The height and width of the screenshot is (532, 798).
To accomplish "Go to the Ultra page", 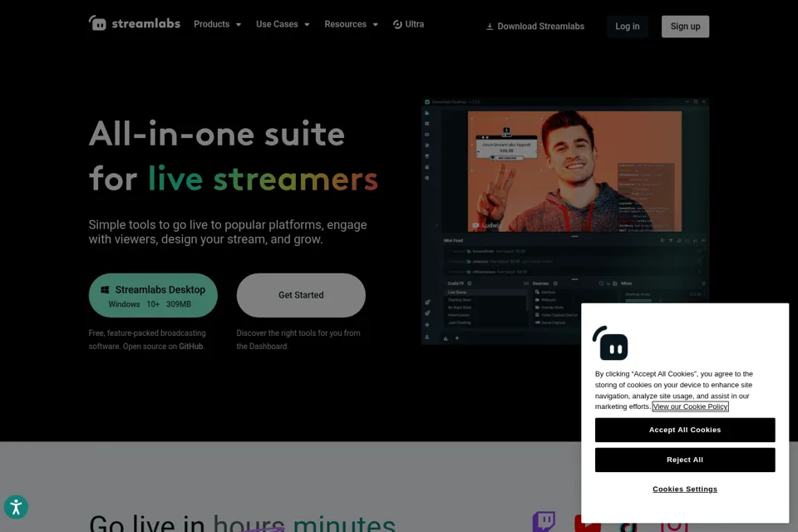I will tap(408, 24).
